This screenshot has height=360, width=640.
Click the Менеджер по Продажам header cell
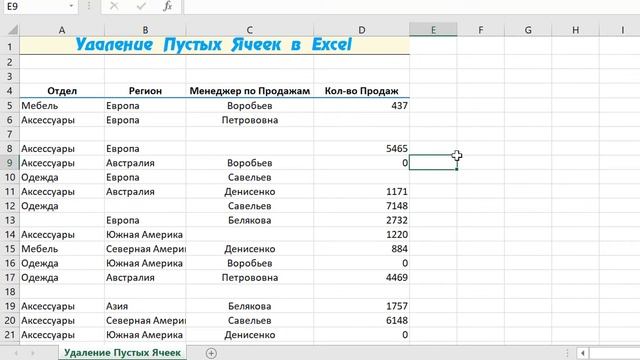(249, 91)
